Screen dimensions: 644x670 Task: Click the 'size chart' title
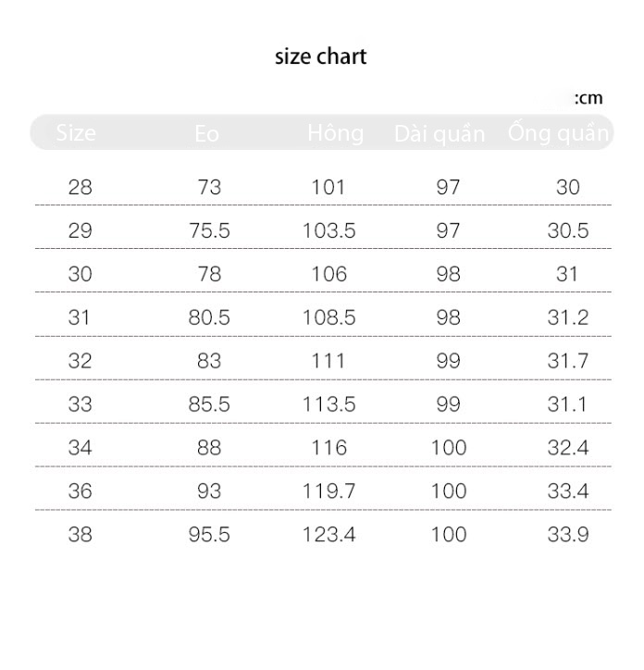(x=320, y=56)
